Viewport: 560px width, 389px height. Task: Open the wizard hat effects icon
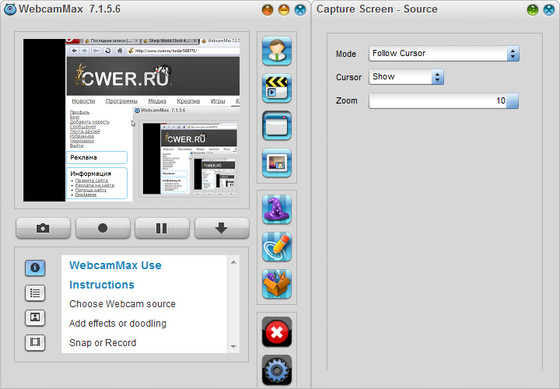277,209
